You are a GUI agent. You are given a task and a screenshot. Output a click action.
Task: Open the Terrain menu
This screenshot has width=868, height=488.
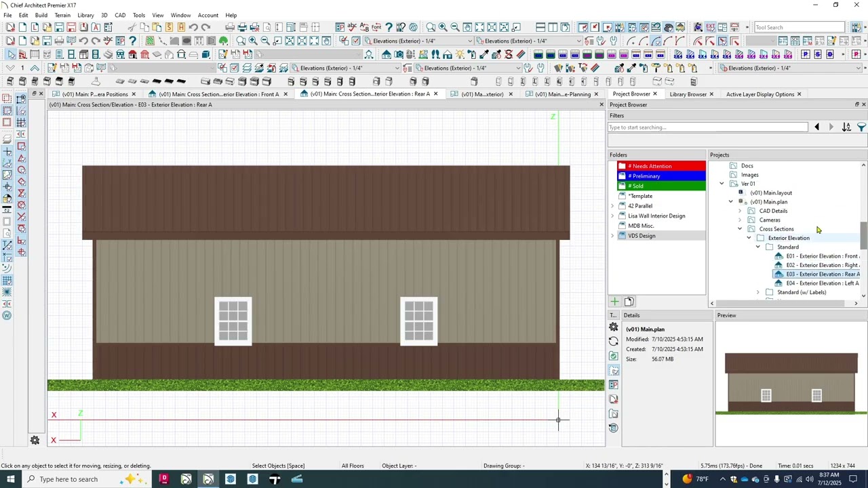(62, 15)
